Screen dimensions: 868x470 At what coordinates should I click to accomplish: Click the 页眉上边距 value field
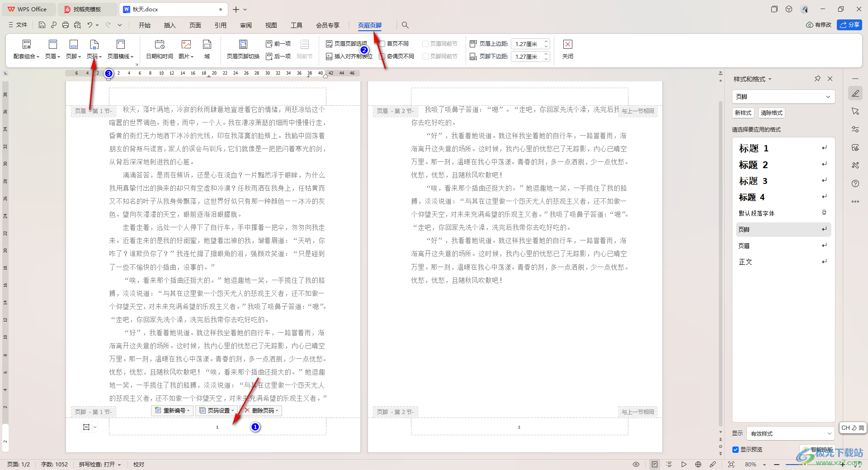(x=527, y=44)
